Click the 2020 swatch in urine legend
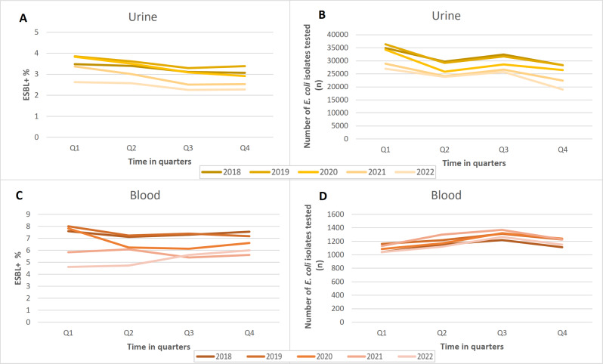 click(x=308, y=172)
